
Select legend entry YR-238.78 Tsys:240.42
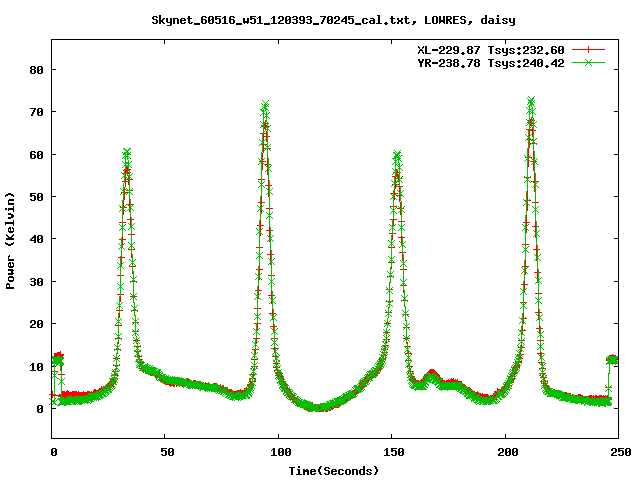click(x=491, y=63)
